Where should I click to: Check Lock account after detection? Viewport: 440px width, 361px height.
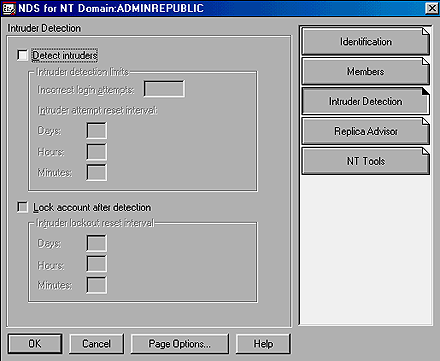pyautogui.click(x=22, y=207)
